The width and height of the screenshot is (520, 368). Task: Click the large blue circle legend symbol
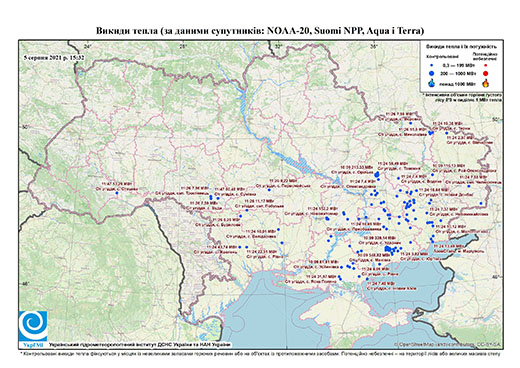click(432, 73)
